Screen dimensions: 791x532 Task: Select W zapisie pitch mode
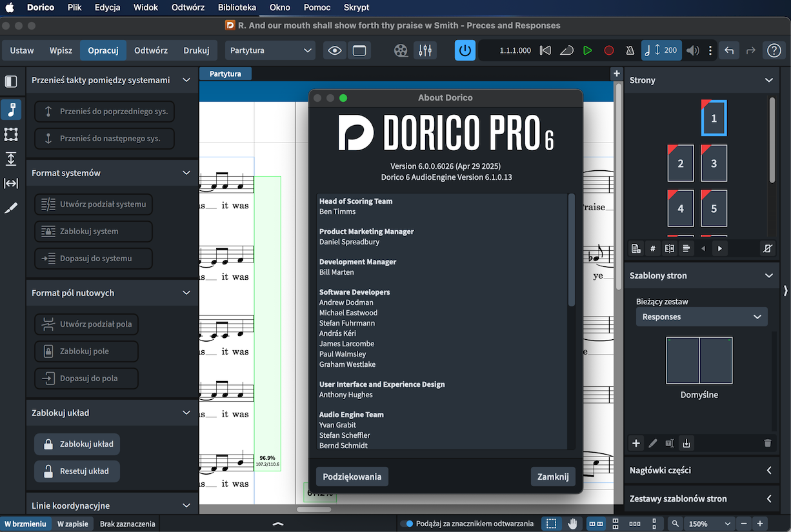coord(73,524)
